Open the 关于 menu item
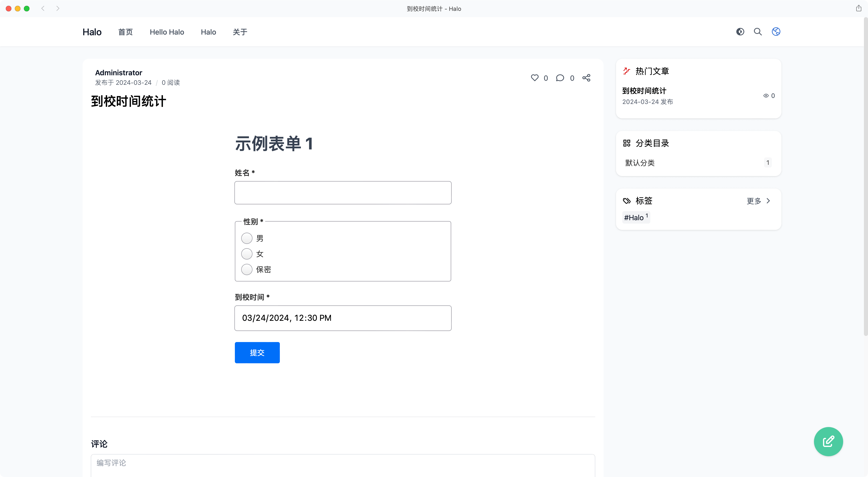 coord(240,32)
